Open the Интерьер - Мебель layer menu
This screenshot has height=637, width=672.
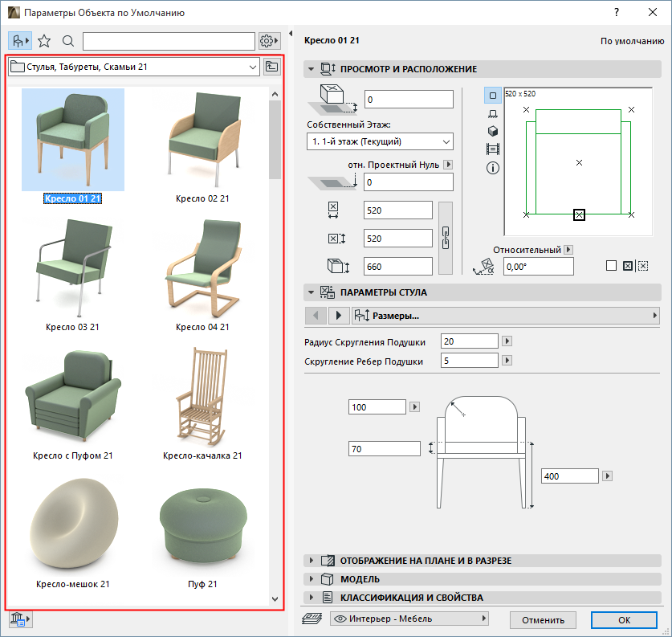click(x=409, y=619)
